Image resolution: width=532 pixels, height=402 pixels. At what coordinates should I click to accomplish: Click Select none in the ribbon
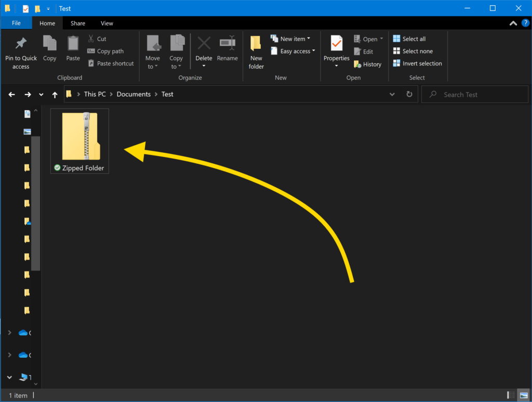point(413,51)
